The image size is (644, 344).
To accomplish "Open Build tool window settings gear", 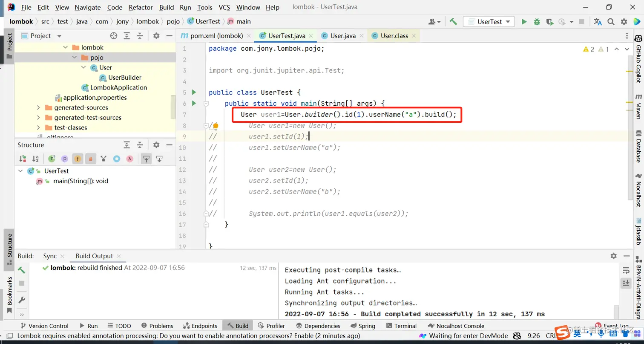I will click(613, 256).
